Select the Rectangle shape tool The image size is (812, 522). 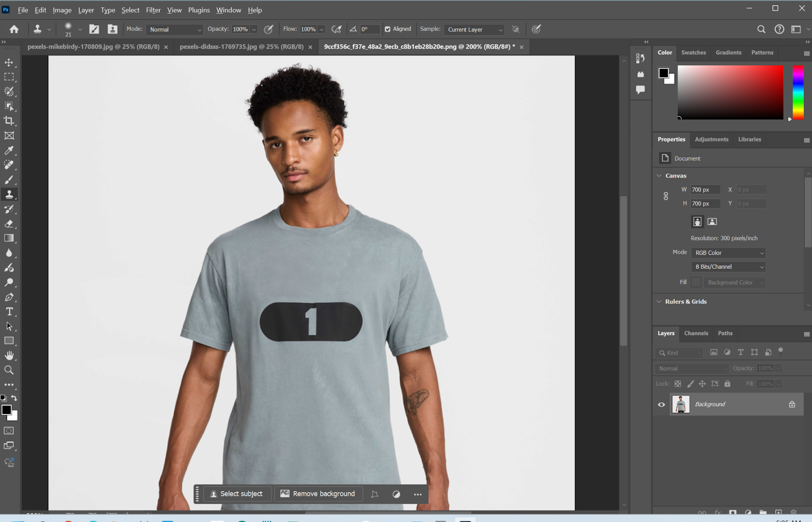tap(9, 341)
